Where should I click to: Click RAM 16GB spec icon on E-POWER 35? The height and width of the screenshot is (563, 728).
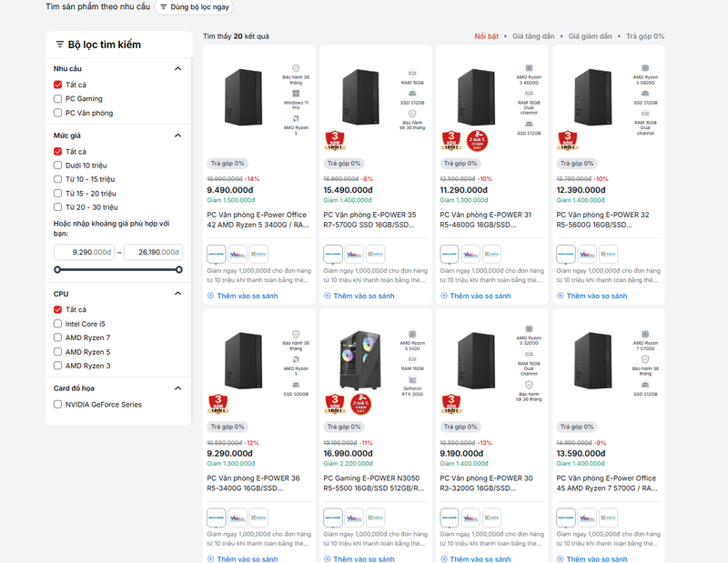[x=412, y=73]
